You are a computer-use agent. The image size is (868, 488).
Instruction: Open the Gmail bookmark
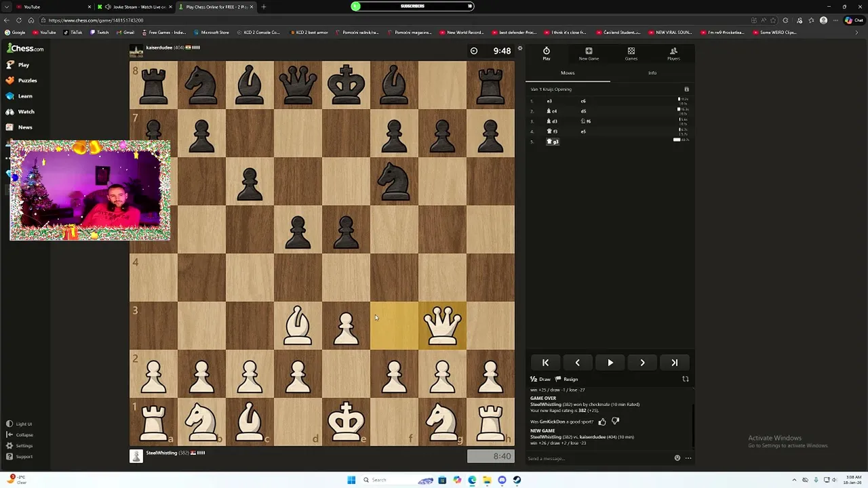[125, 33]
